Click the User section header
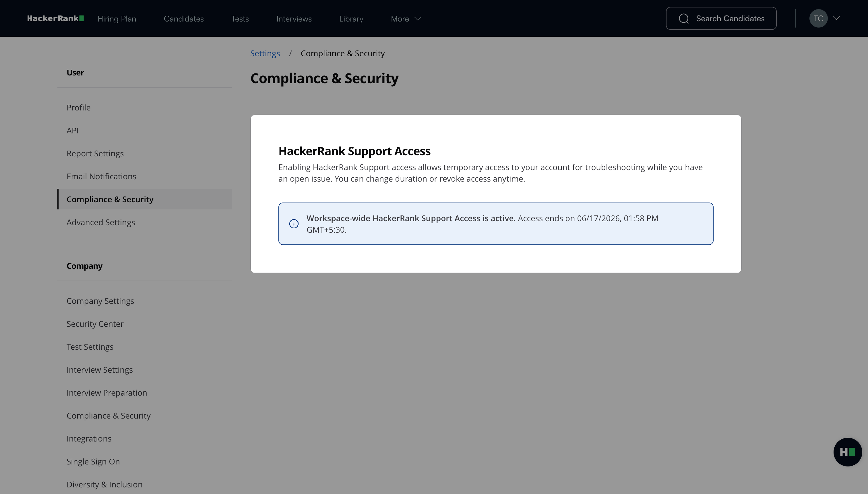Image resolution: width=868 pixels, height=494 pixels. [75, 73]
